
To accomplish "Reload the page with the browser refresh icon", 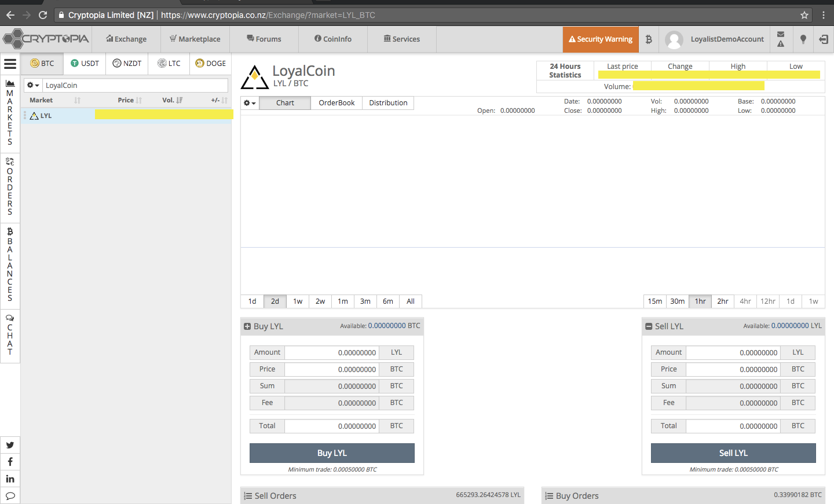I will coord(43,15).
